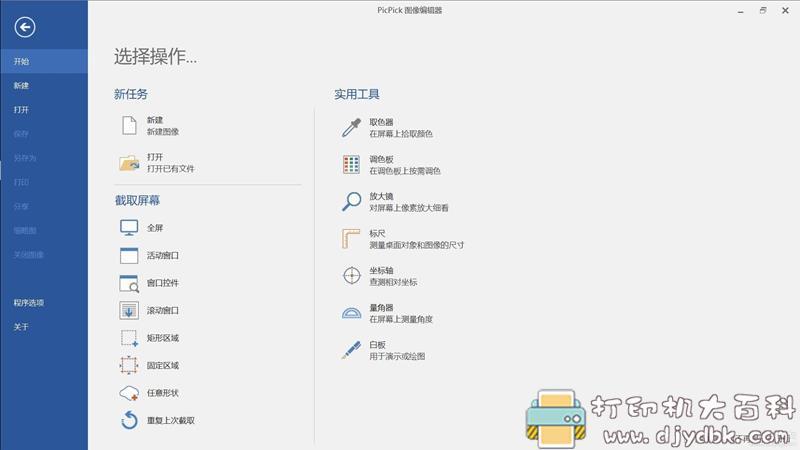
Task: Click the dimmed 另存为 sidebar item
Action: (x=44, y=158)
